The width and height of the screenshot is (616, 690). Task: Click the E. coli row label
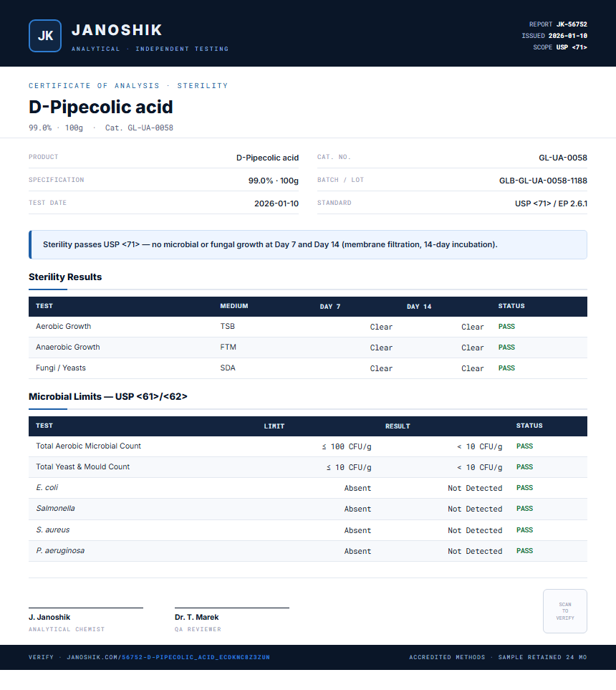(x=47, y=487)
